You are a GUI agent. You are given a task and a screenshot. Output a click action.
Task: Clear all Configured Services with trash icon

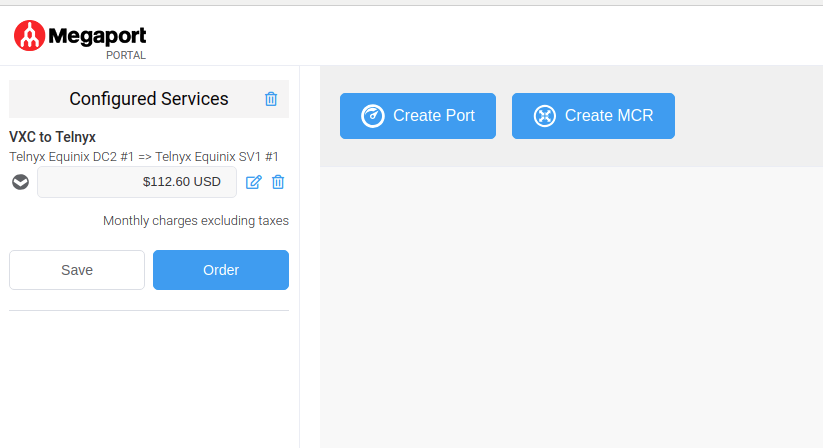(x=271, y=99)
